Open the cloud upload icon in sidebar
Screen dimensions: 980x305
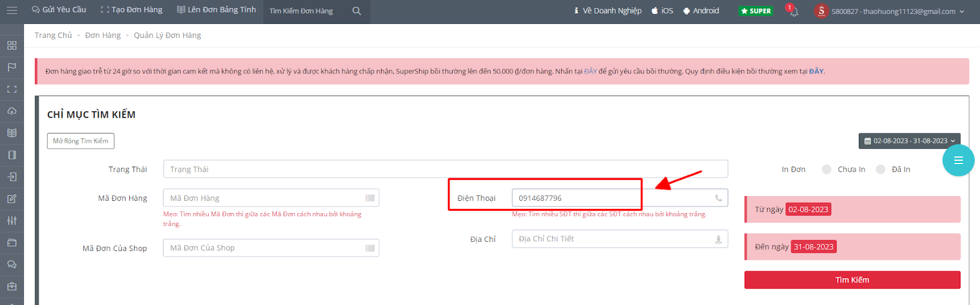(x=12, y=111)
